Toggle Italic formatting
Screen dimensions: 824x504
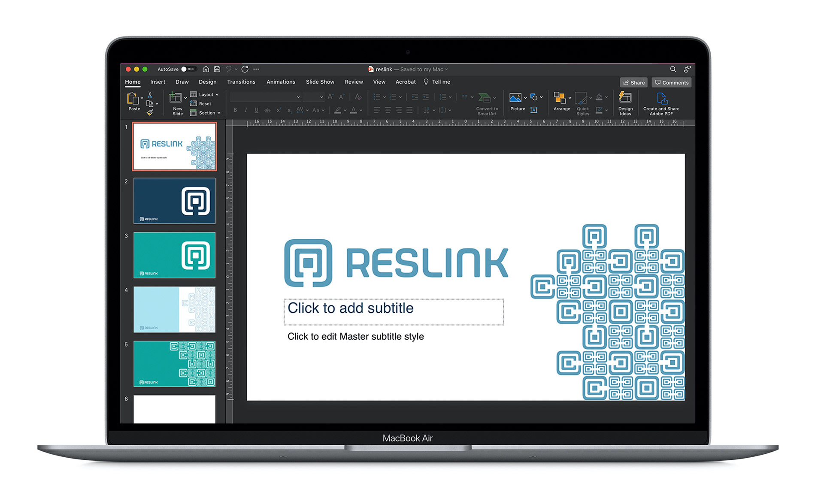245,110
